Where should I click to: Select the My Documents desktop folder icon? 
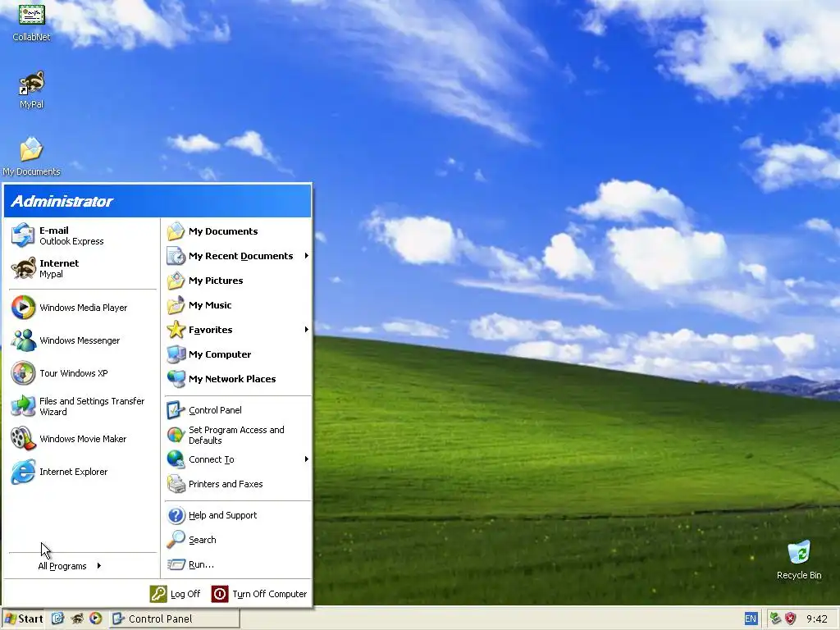pyautogui.click(x=32, y=157)
